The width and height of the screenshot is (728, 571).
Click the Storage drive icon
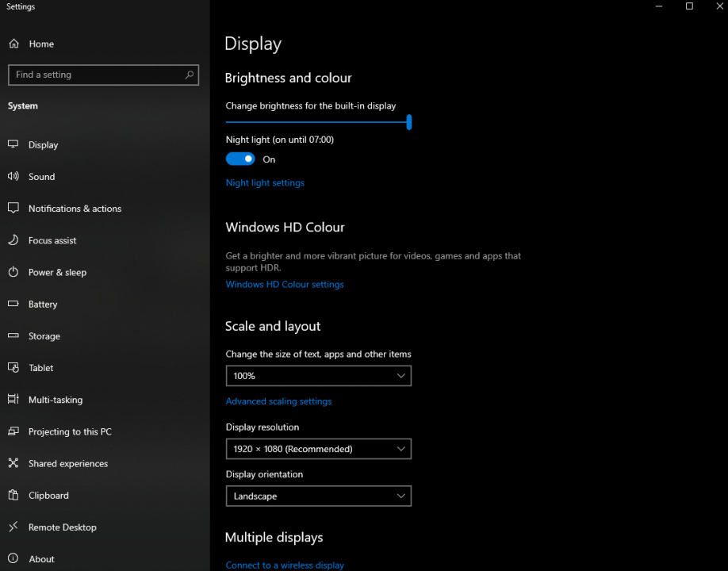click(13, 336)
